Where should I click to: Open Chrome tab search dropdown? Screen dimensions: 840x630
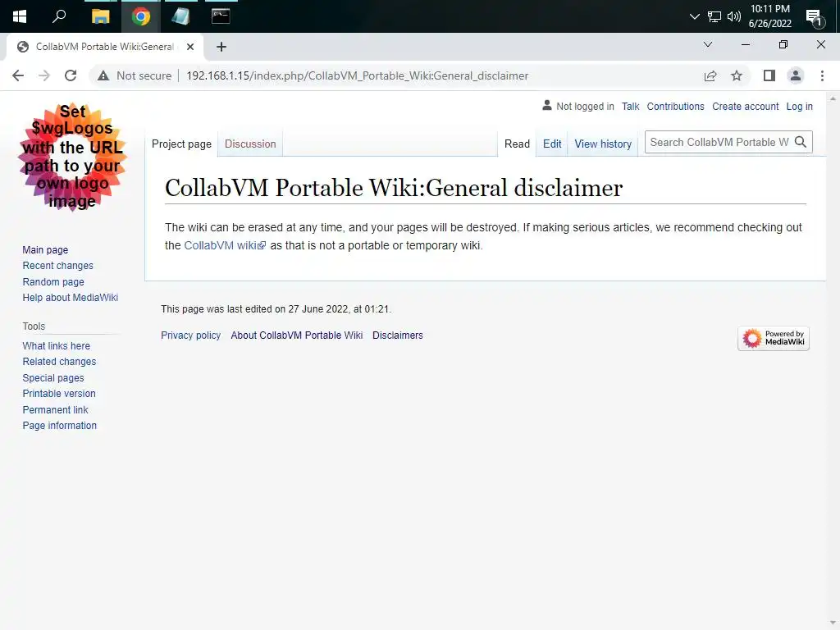pyautogui.click(x=708, y=44)
